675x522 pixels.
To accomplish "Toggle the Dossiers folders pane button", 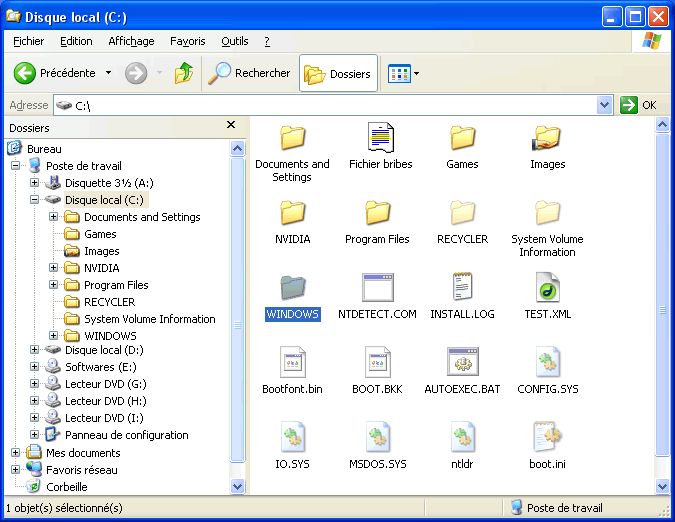I will (338, 74).
